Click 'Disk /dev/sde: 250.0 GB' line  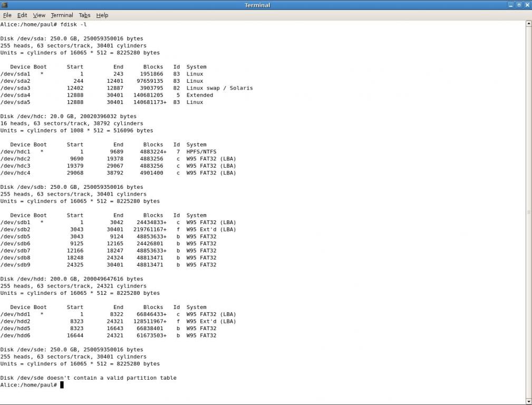[72, 350]
